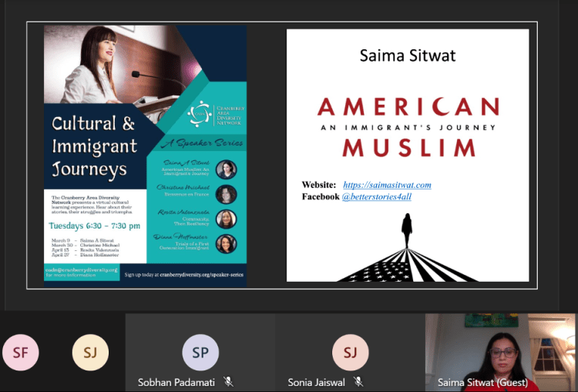Click the bold Website: label

tap(319, 185)
